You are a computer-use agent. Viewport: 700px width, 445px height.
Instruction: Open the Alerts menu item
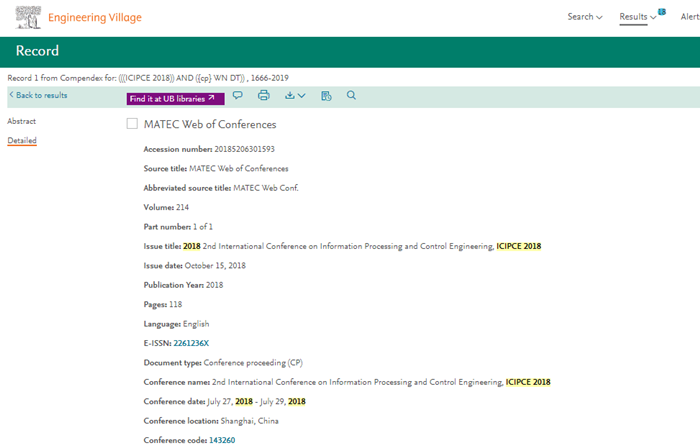(x=690, y=17)
